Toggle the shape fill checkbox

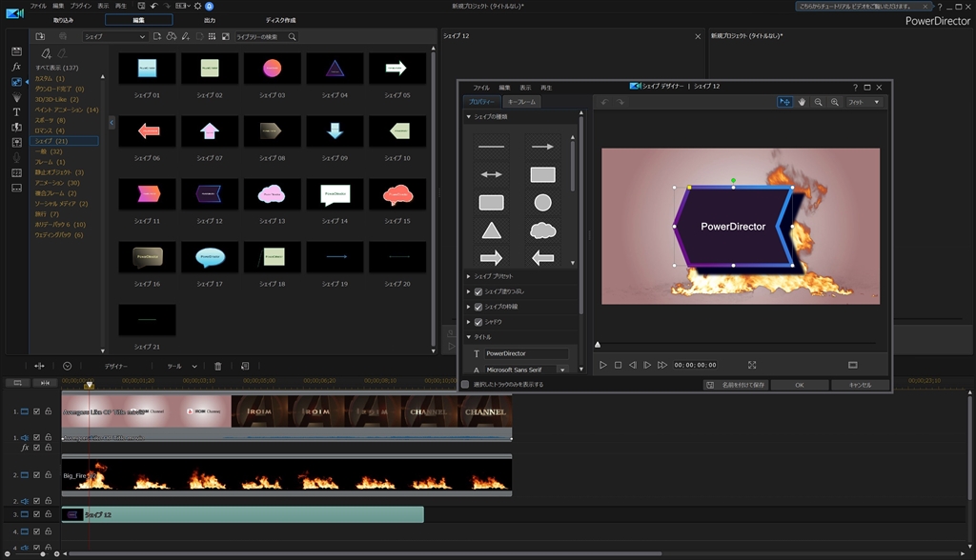(478, 291)
